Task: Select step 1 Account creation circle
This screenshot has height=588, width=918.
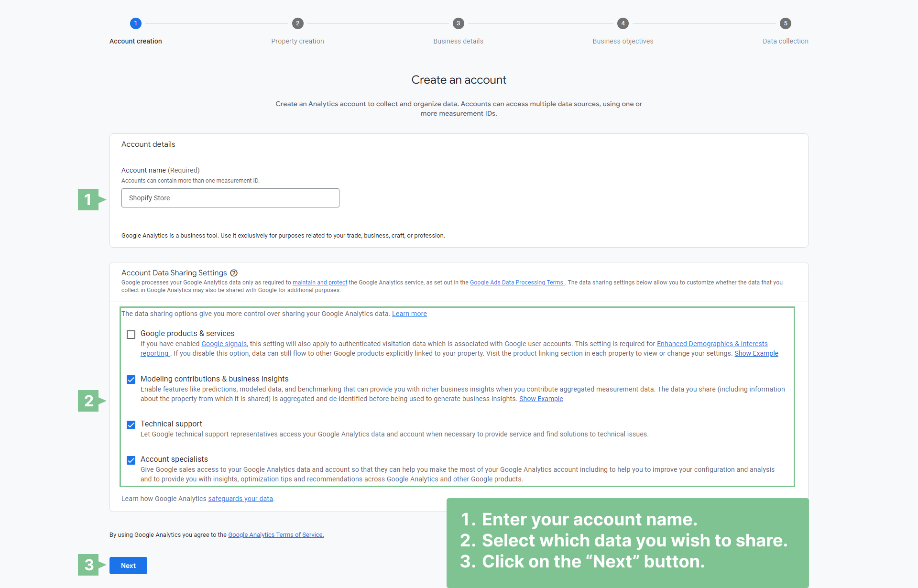Action: pyautogui.click(x=136, y=23)
